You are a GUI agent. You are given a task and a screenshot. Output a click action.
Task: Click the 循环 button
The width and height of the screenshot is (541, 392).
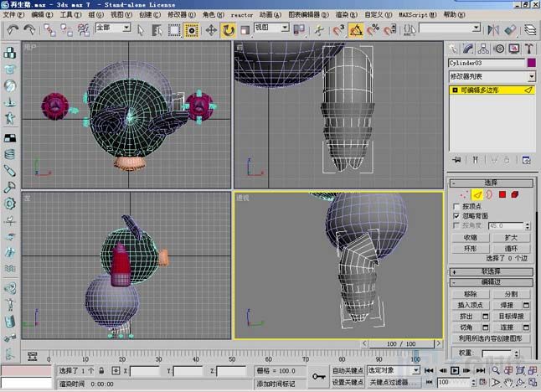pos(511,249)
